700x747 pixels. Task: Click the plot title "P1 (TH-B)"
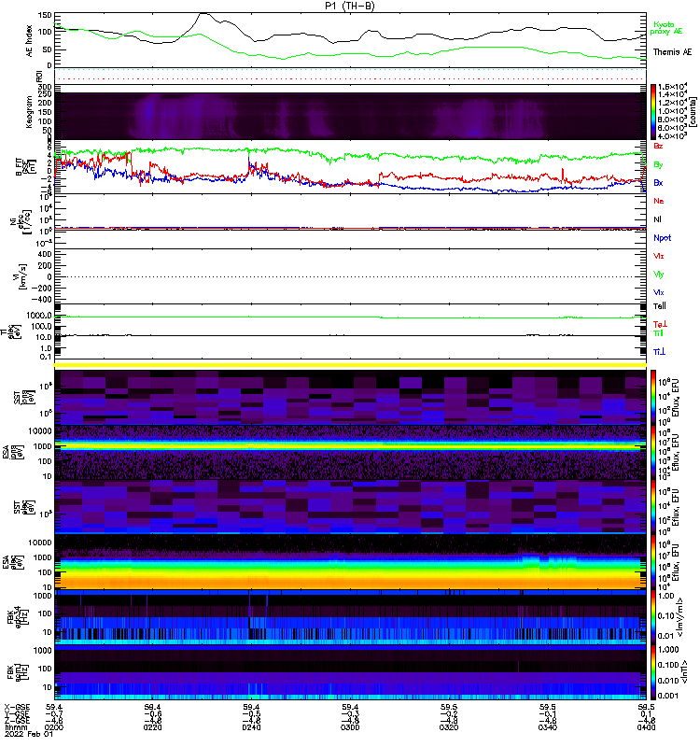pos(350,6)
